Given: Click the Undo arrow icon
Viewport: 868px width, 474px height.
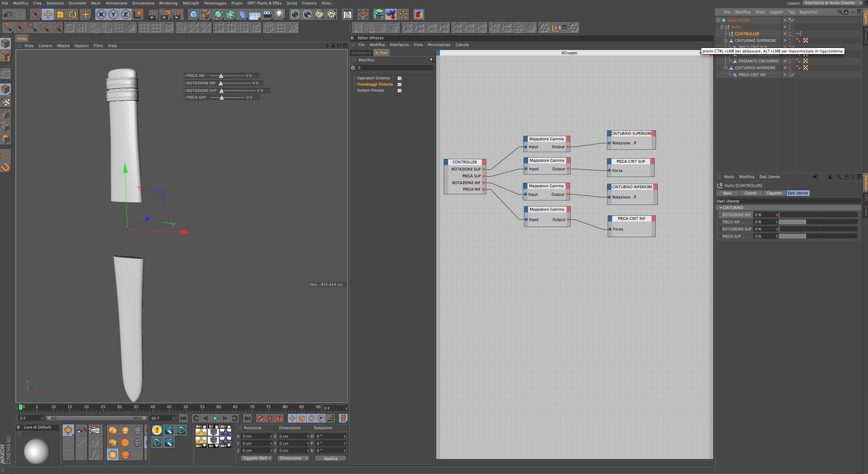Looking at the screenshot, I should pos(8,14).
